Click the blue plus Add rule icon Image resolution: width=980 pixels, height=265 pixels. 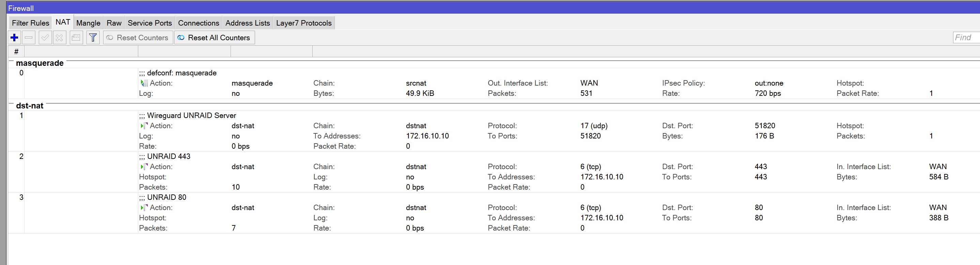(14, 38)
